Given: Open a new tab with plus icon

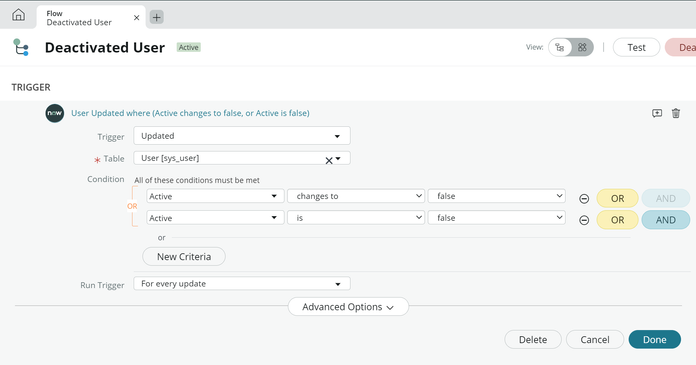Looking at the screenshot, I should (x=156, y=17).
